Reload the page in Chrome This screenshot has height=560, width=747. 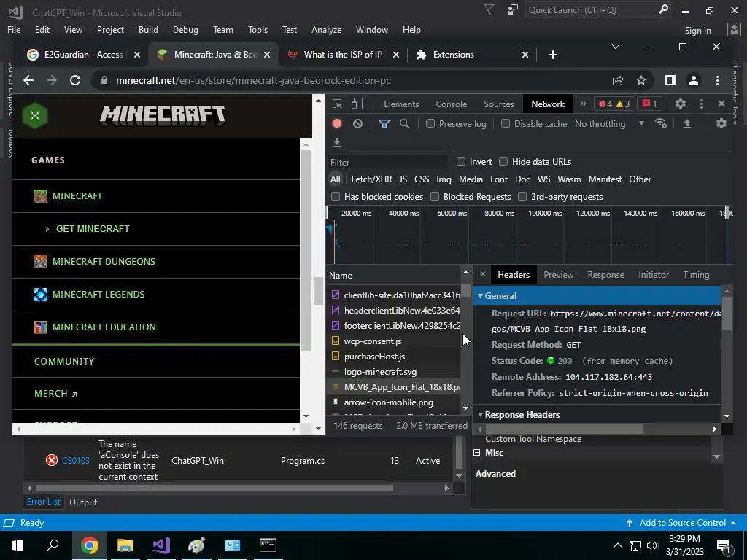75,80
